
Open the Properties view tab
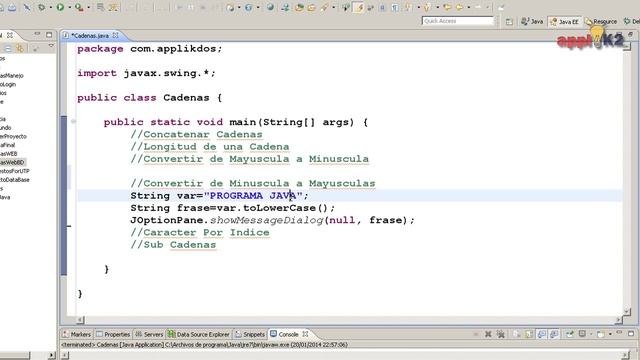(x=113, y=334)
